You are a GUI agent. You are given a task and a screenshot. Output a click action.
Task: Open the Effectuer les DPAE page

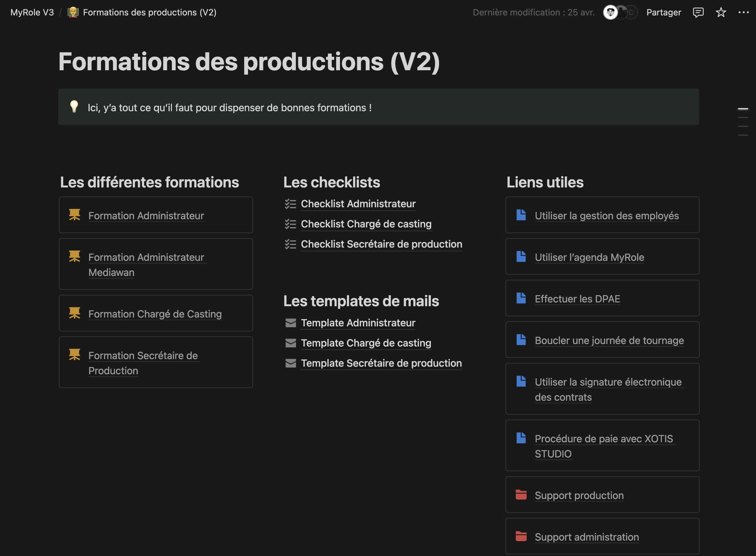click(x=577, y=299)
